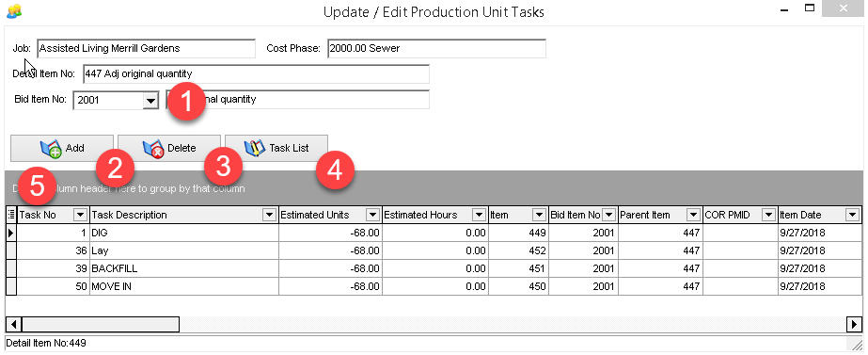Click item 451 cell in BACKFILL row
The width and height of the screenshot is (868, 355).
pos(518,268)
